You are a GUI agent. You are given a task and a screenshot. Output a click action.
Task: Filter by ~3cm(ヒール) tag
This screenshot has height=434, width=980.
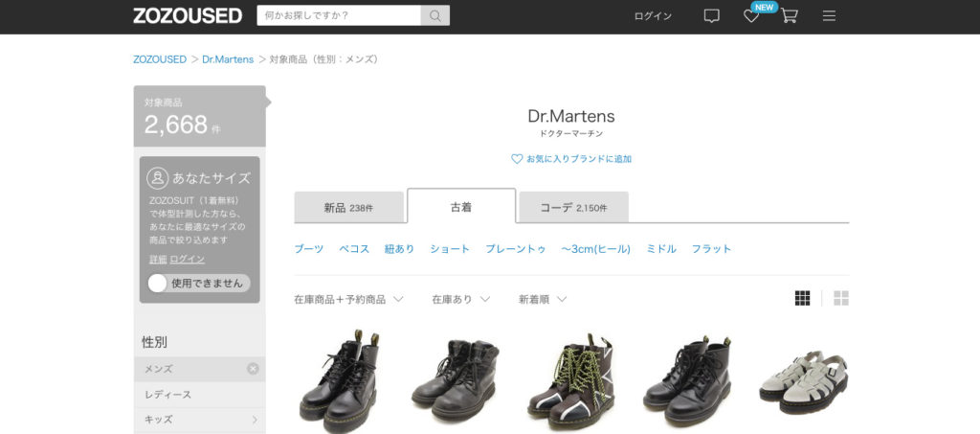point(595,249)
